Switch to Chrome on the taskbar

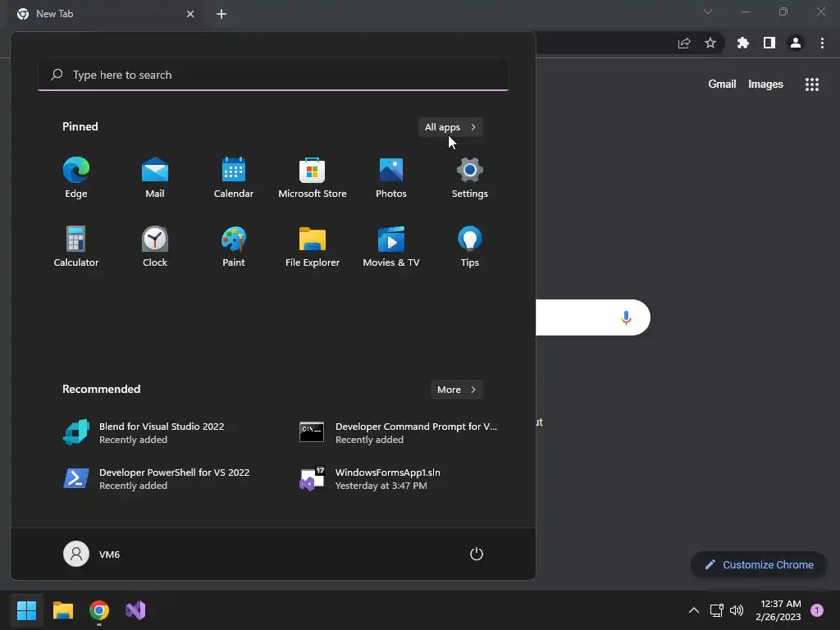(x=99, y=610)
